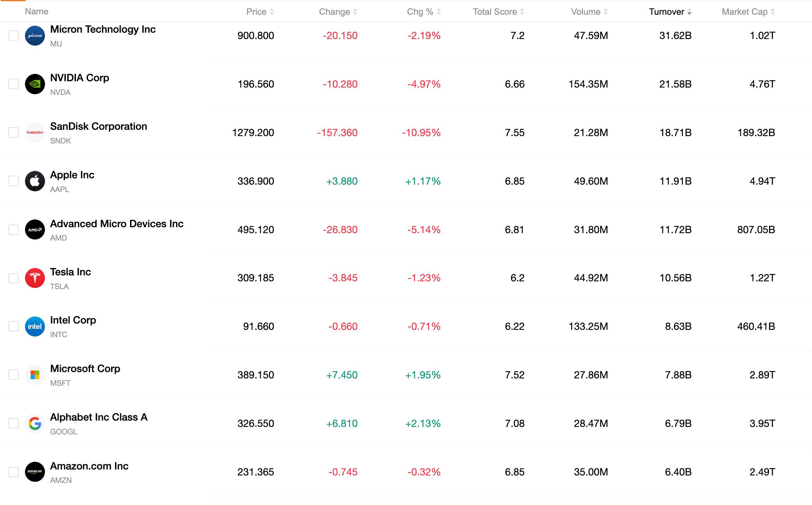Image resolution: width=812 pixels, height=505 pixels.
Task: Click the NVIDIA green logo icon
Action: point(35,84)
